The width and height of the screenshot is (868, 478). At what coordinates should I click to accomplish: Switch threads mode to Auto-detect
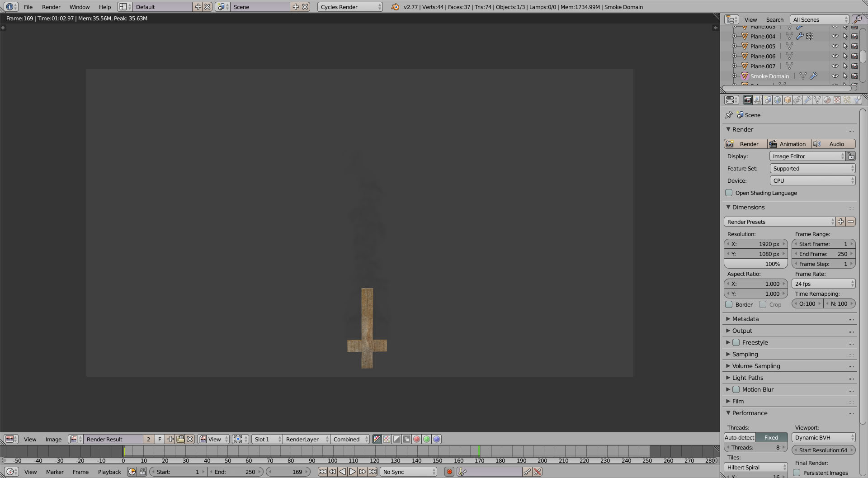click(740, 437)
